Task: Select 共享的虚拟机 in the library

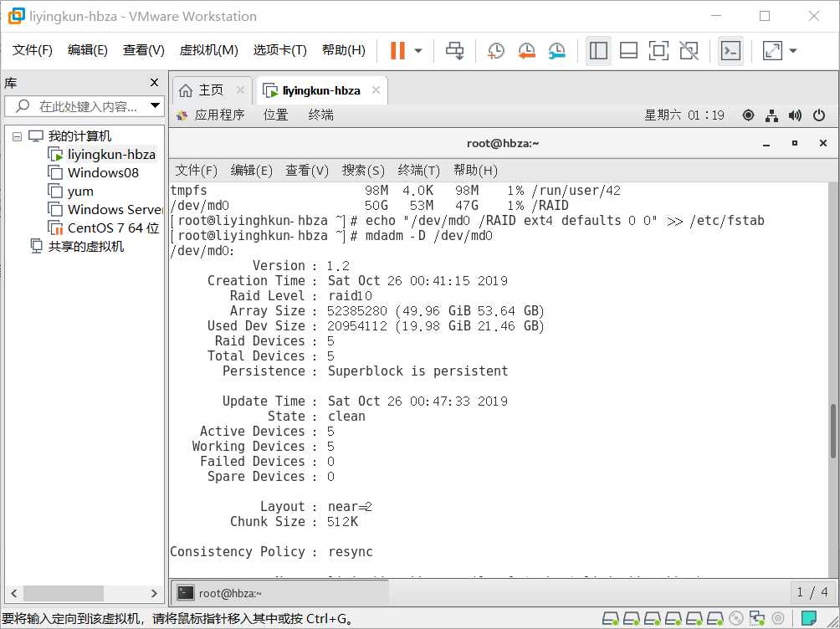Action: point(77,247)
